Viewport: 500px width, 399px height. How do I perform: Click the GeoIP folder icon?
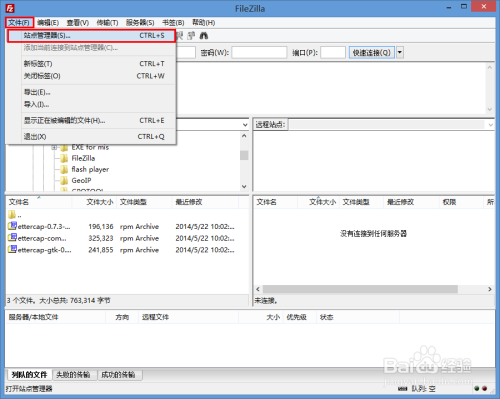point(64,181)
